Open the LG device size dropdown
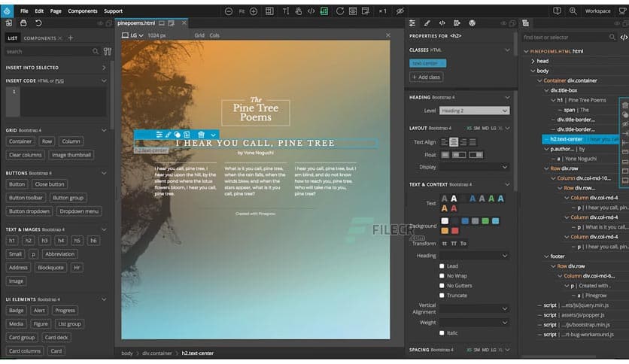This screenshot has width=629, height=364. (x=132, y=35)
